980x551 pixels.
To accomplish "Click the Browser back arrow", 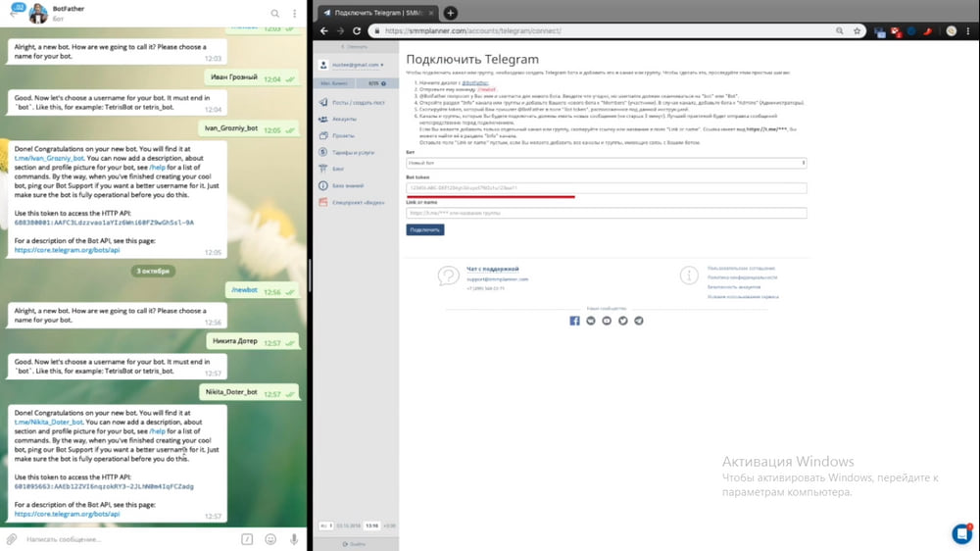I will tap(323, 30).
